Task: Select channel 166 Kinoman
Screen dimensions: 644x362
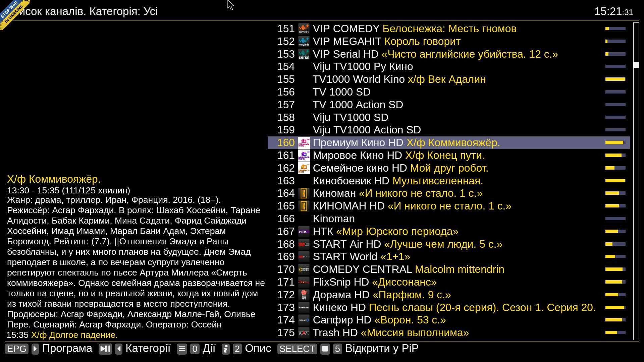Action: tap(449, 219)
